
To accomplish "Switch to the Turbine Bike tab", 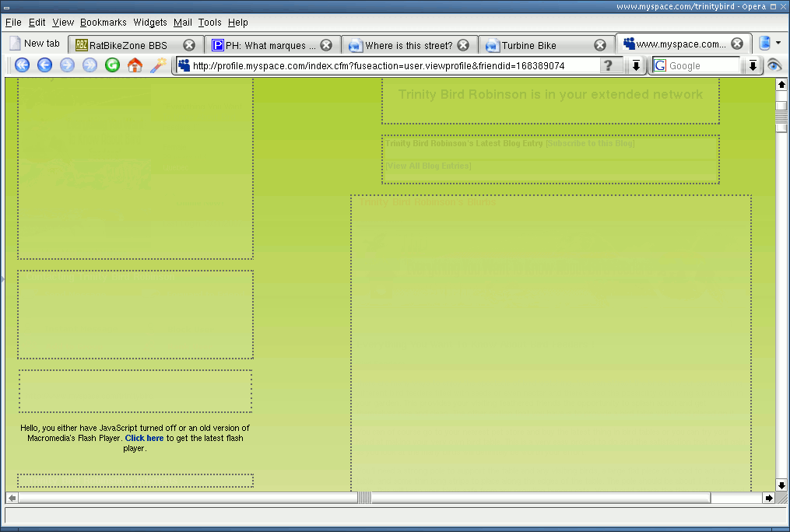I will tap(528, 45).
